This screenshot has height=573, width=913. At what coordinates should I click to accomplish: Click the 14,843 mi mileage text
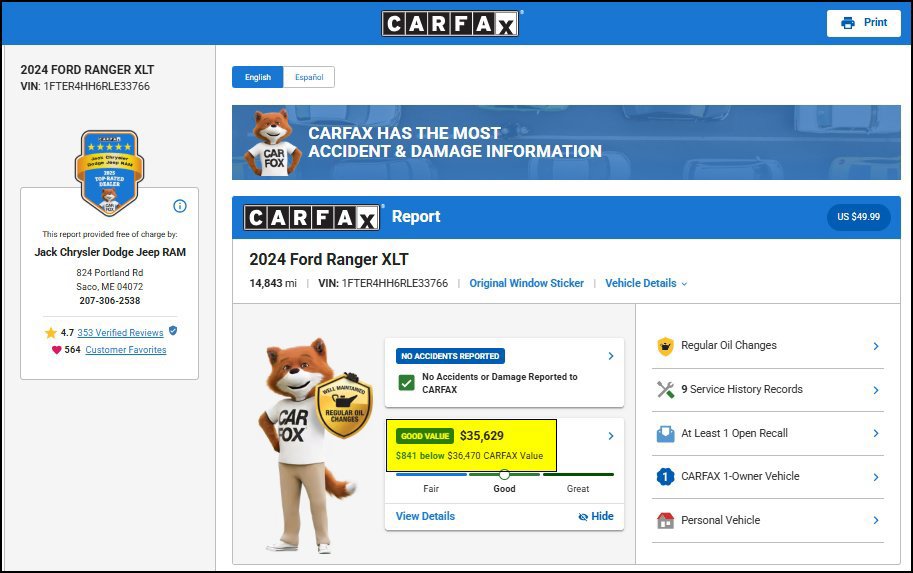[273, 283]
